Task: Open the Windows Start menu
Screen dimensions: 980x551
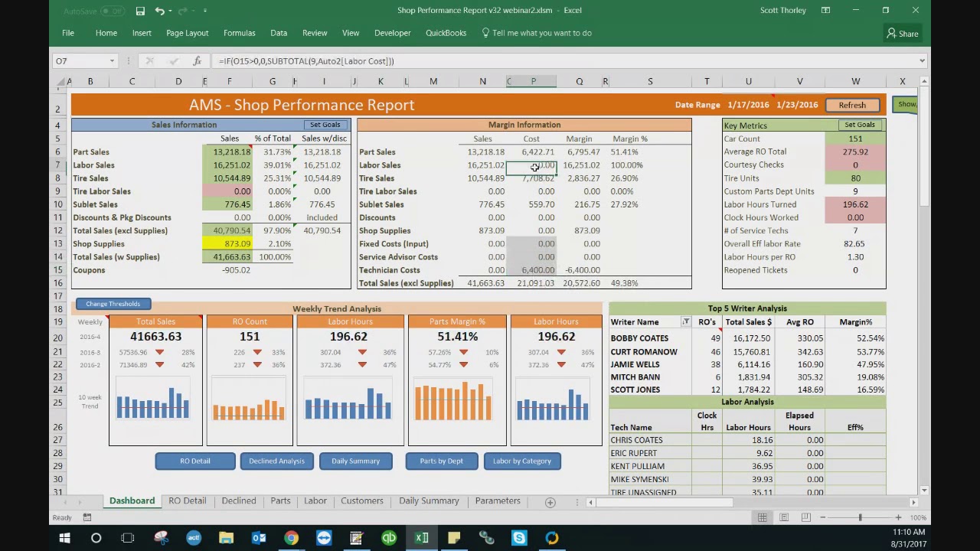Action: click(x=64, y=538)
